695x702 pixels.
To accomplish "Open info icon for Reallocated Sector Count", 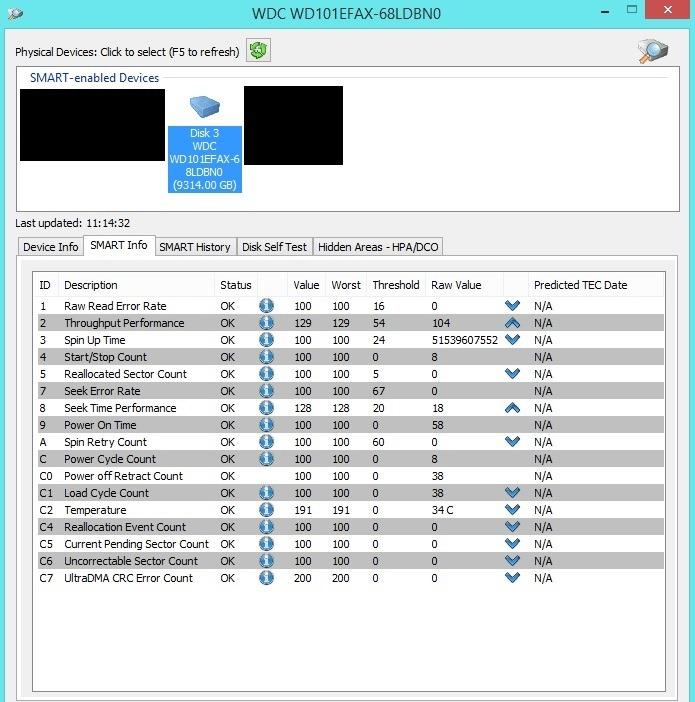I will (266, 374).
